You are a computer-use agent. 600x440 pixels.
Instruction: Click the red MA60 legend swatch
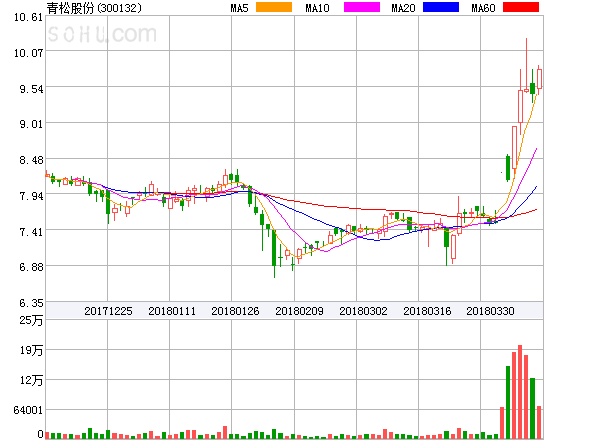[x=521, y=7]
